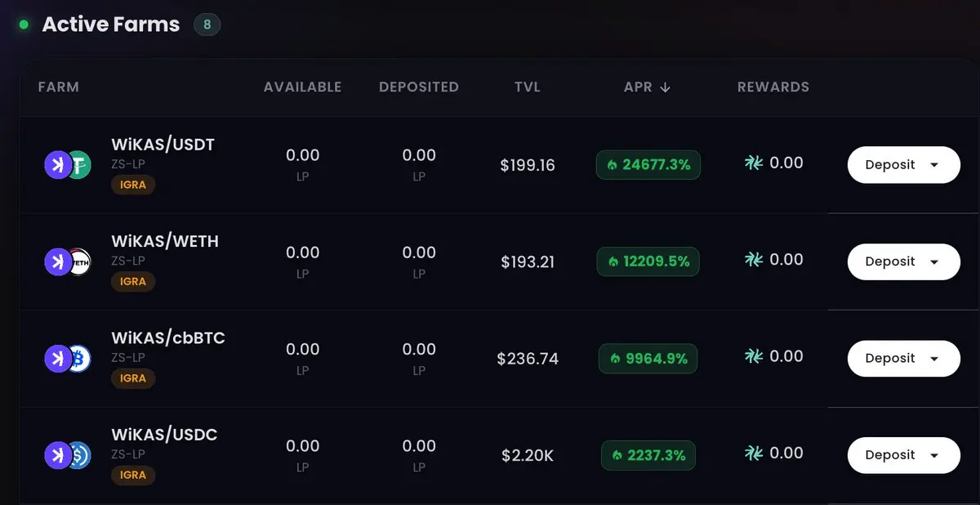The image size is (980, 505).
Task: Click the rewards token icon for WiKAS/WETH
Action: [754, 260]
